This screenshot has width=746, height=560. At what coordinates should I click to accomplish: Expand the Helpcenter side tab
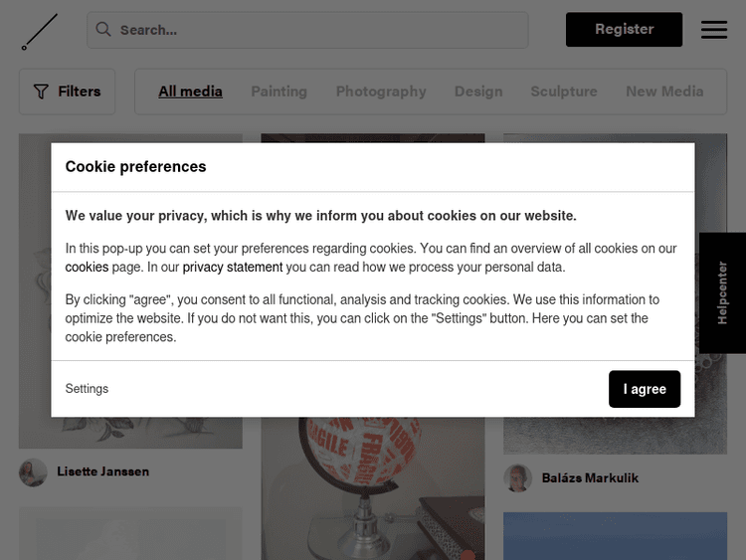tap(723, 292)
